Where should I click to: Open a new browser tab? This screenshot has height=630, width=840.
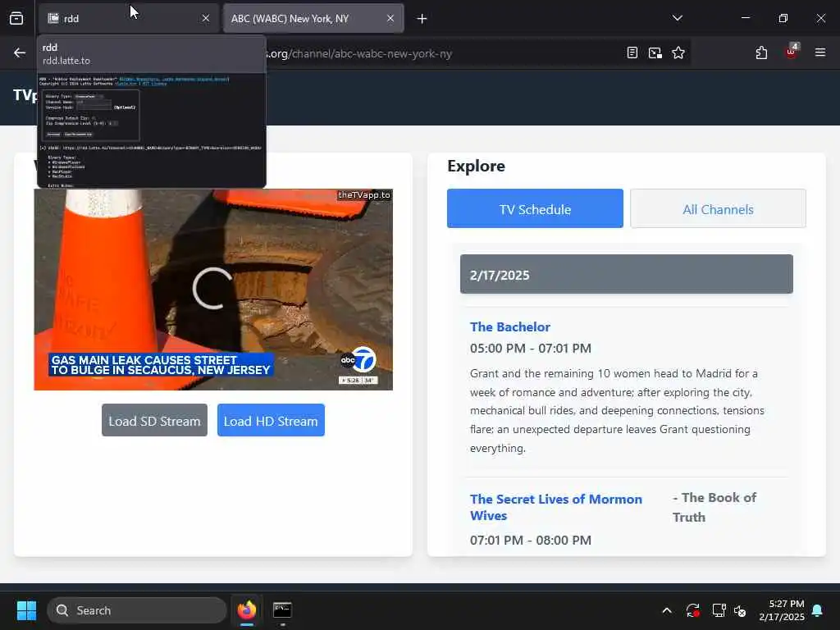point(422,19)
